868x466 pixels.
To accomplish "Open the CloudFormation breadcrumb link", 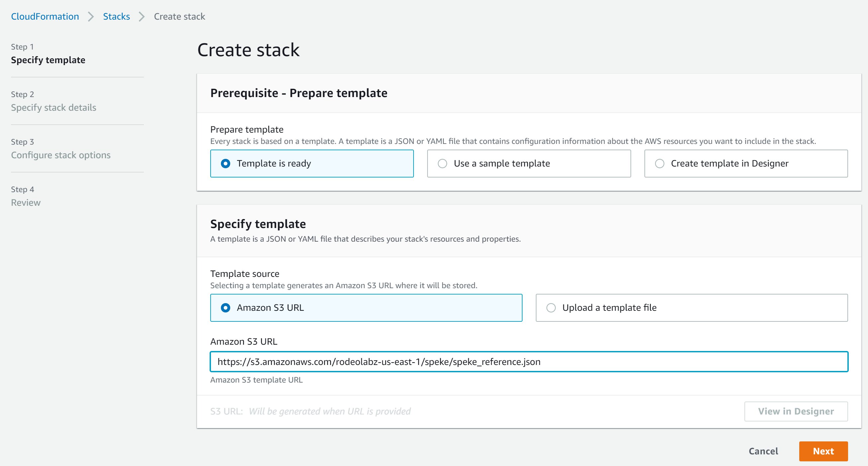I will click(45, 16).
